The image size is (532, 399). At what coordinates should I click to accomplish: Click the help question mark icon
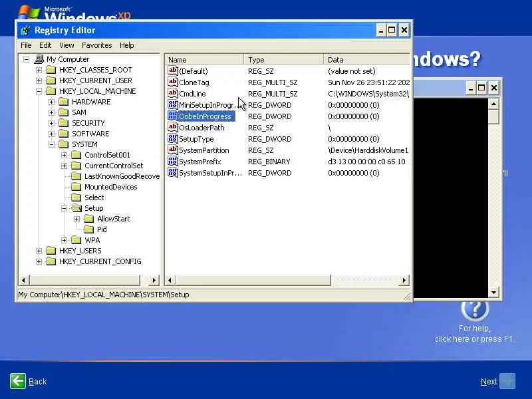pos(475,308)
